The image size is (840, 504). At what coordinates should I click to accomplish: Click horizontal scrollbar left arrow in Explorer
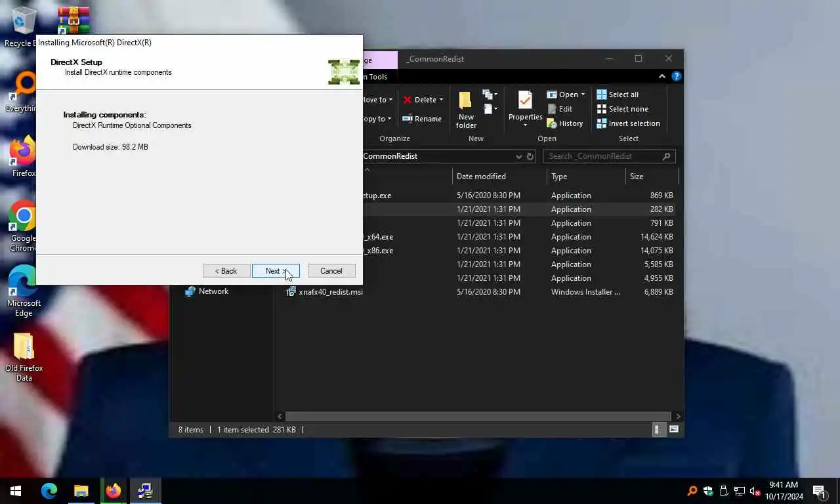pos(280,416)
